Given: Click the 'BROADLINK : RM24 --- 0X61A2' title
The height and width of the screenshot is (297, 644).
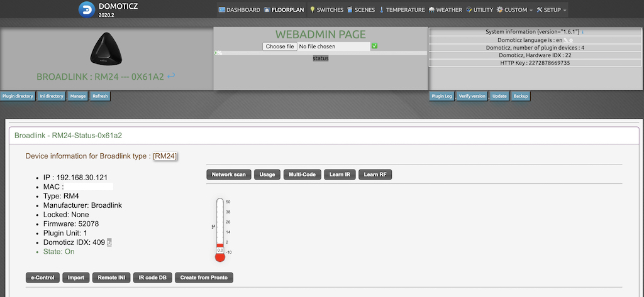Looking at the screenshot, I should coord(100,77).
